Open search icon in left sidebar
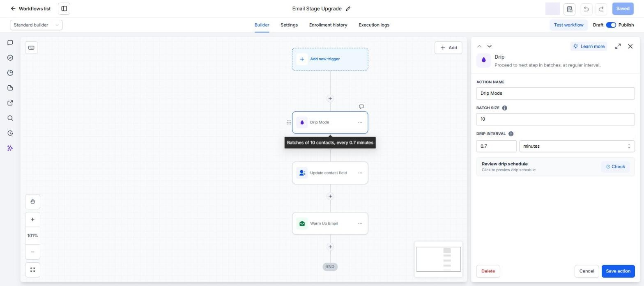 [x=10, y=118]
